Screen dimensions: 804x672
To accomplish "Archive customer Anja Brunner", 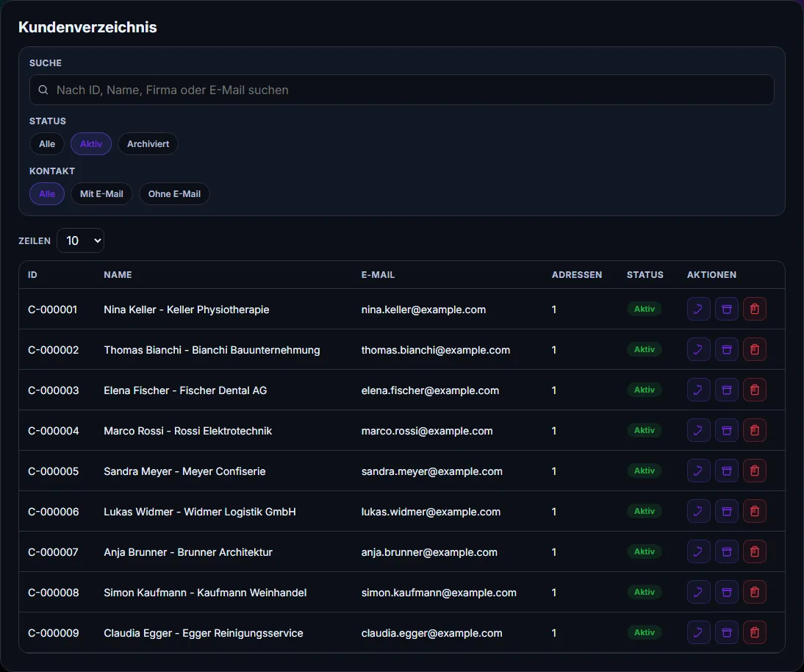I will click(727, 552).
